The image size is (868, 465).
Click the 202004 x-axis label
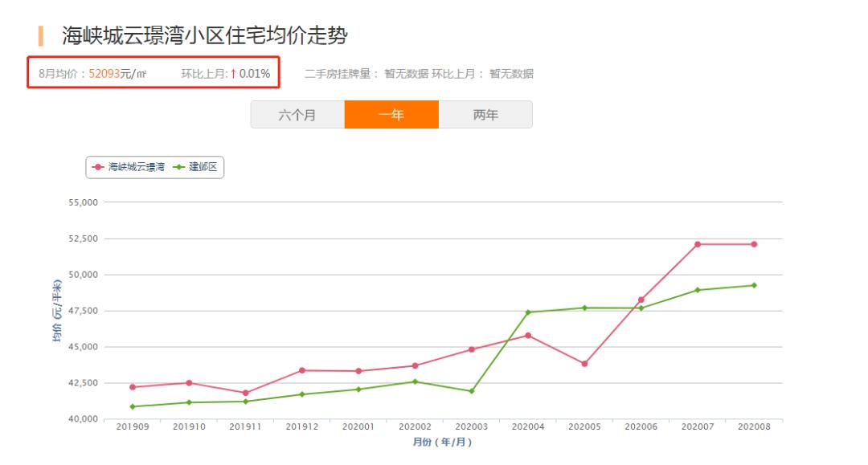(527, 426)
